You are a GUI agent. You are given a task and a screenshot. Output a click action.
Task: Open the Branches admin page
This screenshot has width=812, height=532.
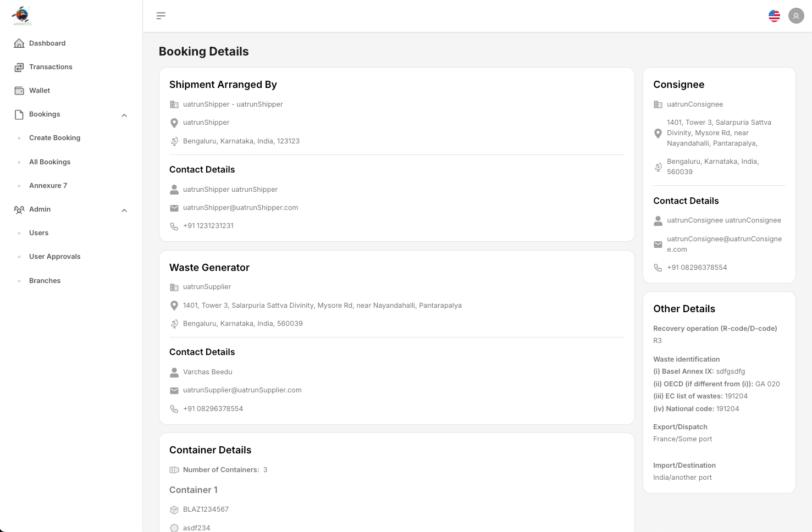pyautogui.click(x=45, y=281)
